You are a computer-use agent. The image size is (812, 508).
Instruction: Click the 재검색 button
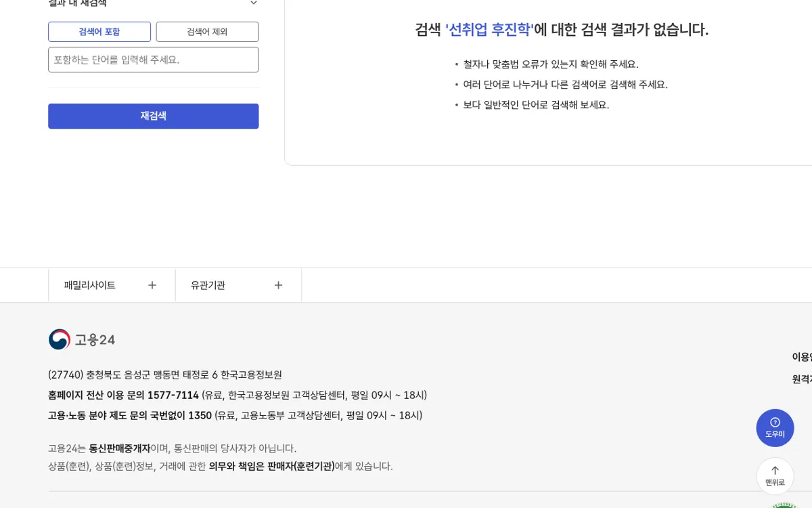coord(154,116)
